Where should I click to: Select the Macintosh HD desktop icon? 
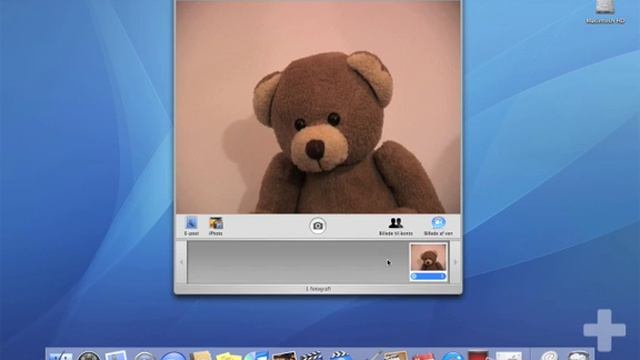605,12
